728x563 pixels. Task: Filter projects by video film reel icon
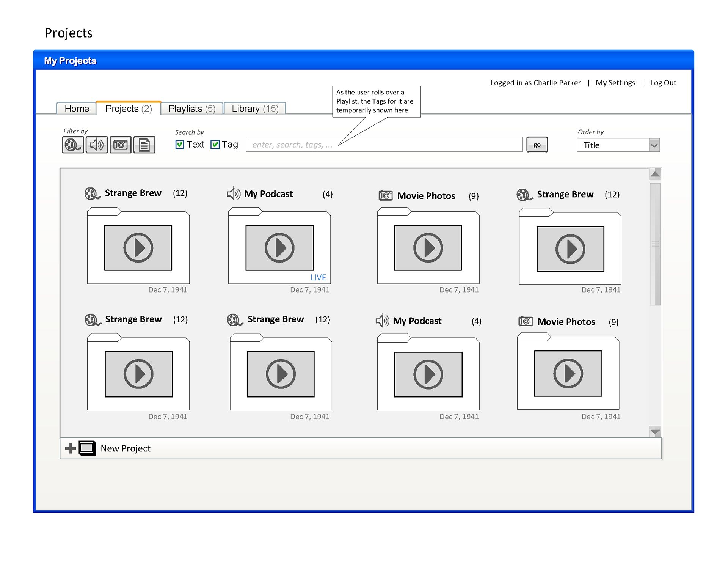point(72,145)
